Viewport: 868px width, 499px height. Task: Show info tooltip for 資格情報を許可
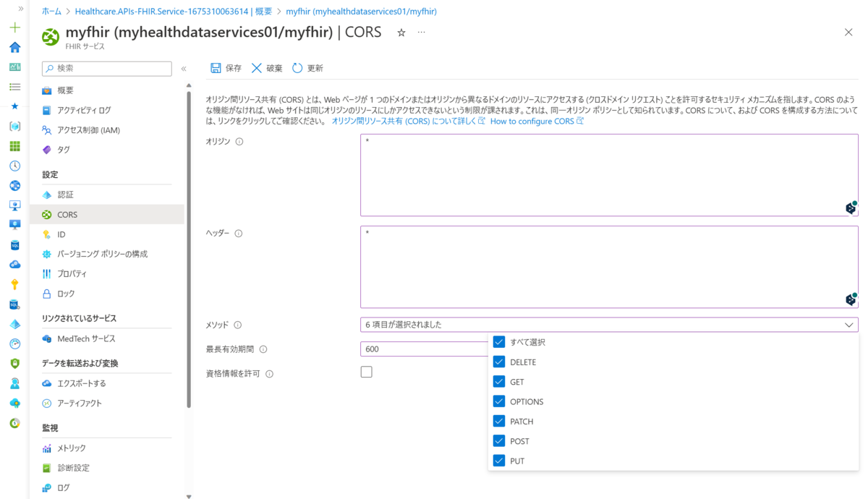point(269,374)
